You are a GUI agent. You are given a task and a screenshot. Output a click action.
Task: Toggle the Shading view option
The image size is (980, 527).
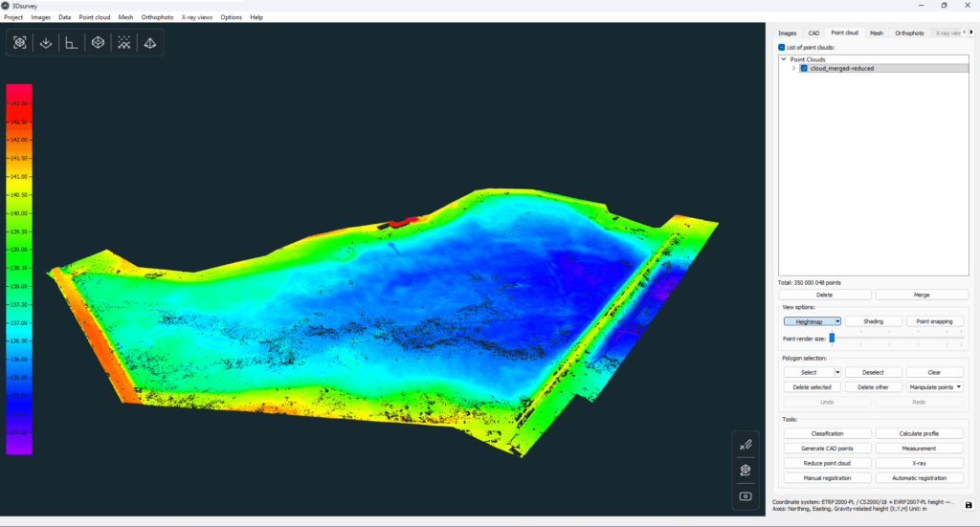873,321
